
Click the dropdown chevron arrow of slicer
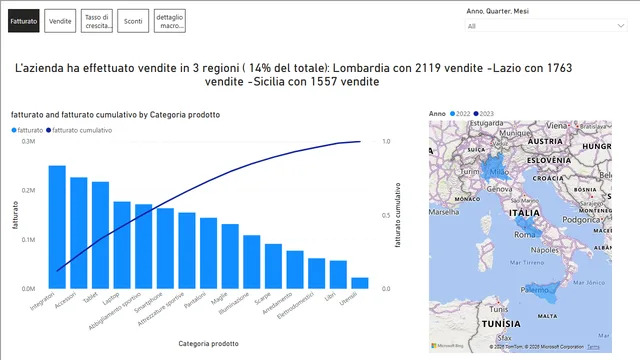pyautogui.click(x=620, y=26)
